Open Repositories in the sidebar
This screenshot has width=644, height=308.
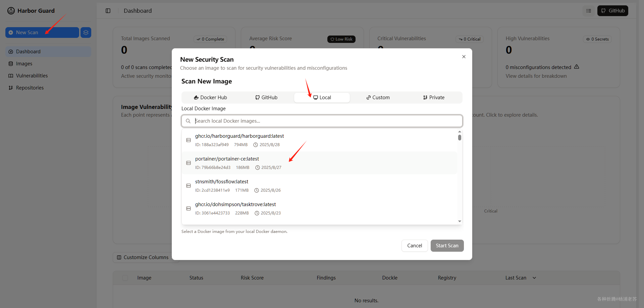pos(48,88)
